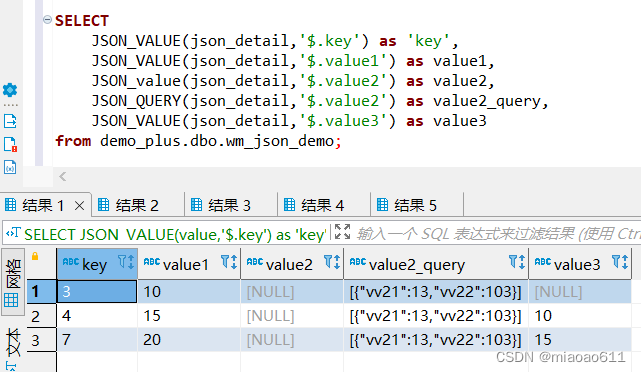
Task: Select row 2 header in results grid
Action: click(x=41, y=316)
